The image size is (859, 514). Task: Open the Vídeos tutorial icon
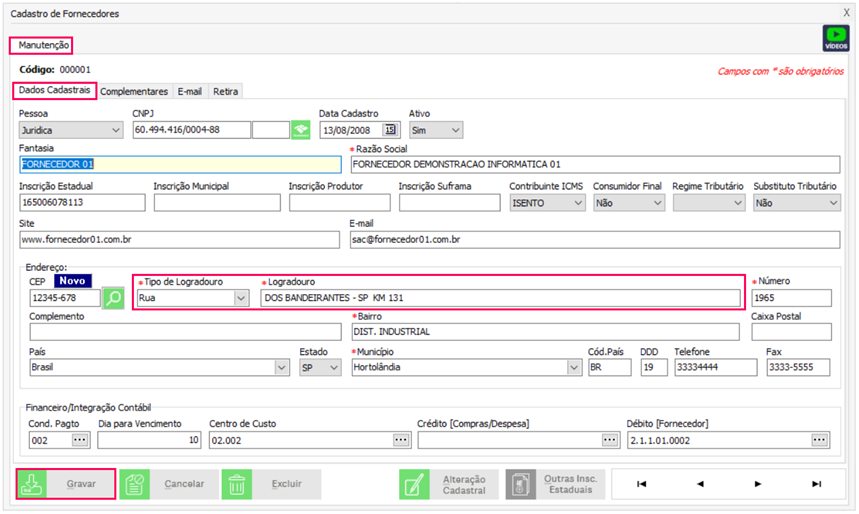coord(835,39)
